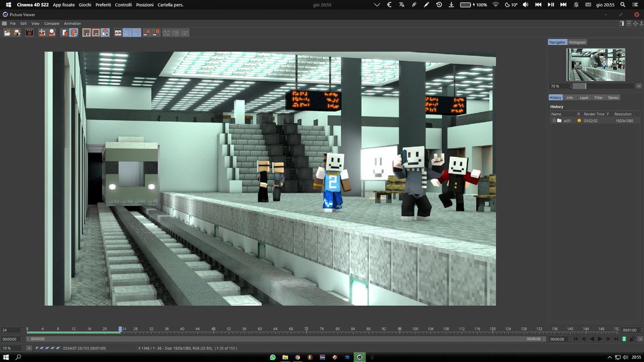
Task: Open the navigator zoom dropdown arrow
Action: 639,86
